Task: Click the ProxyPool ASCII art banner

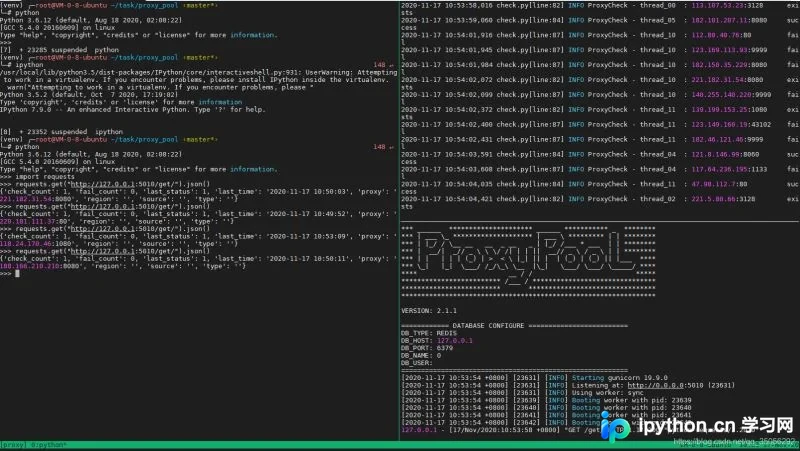Action: point(528,260)
